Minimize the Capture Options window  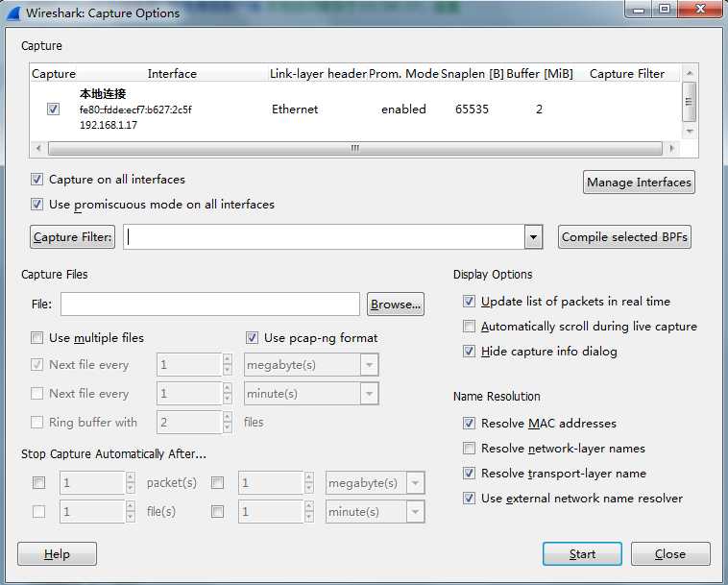(x=639, y=10)
